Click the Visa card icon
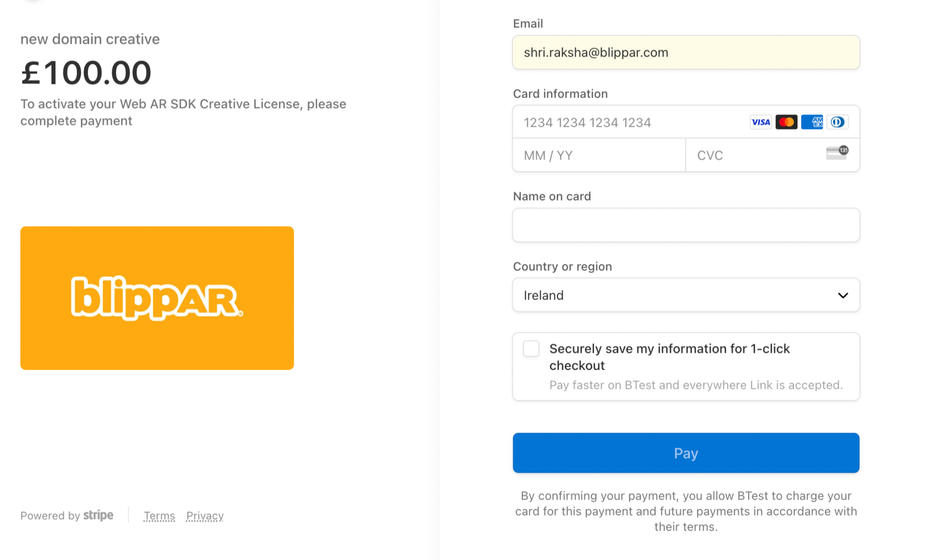 click(x=761, y=122)
